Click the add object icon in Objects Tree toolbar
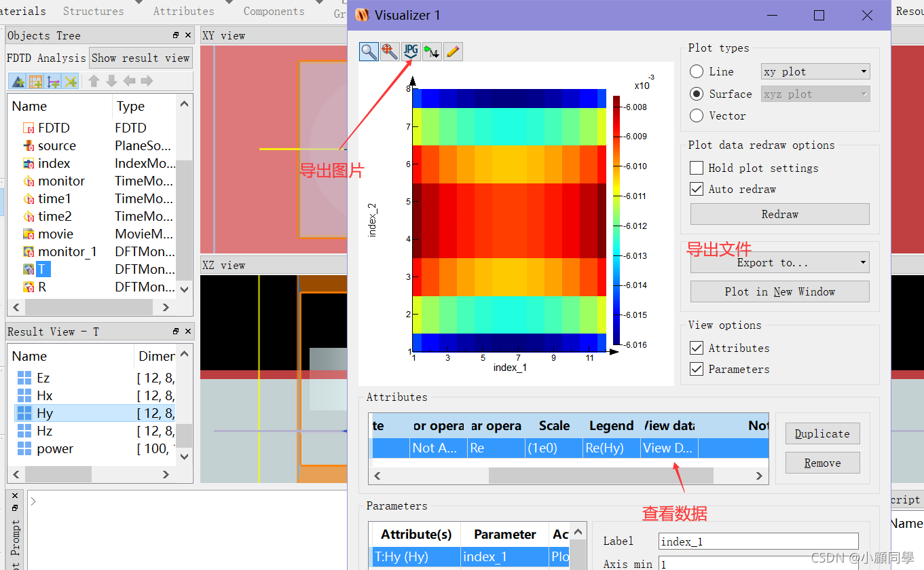Viewport: 924px width, 570px height. coord(17,82)
